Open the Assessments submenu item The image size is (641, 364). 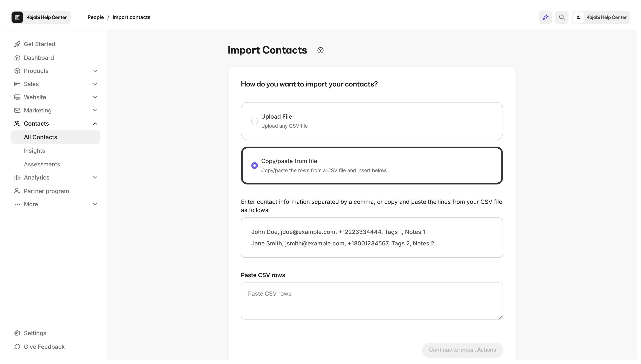pos(42,164)
